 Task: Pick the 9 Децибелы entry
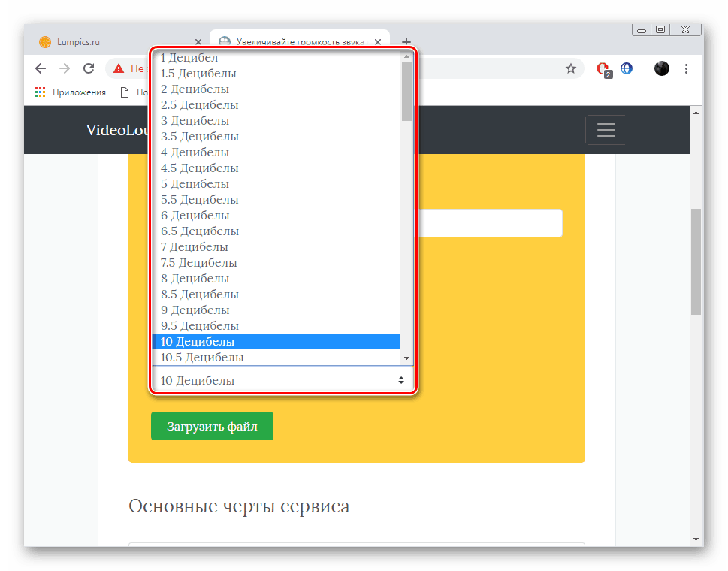276,310
